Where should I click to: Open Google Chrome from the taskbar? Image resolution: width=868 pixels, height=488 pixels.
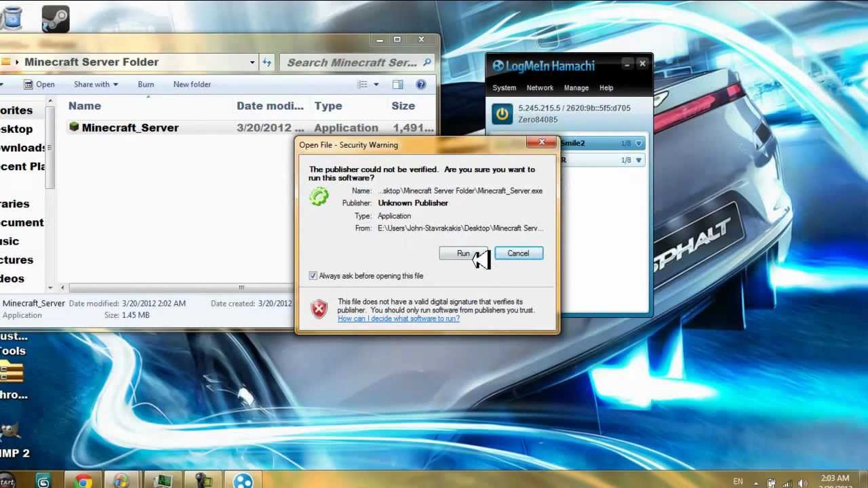pyautogui.click(x=83, y=481)
